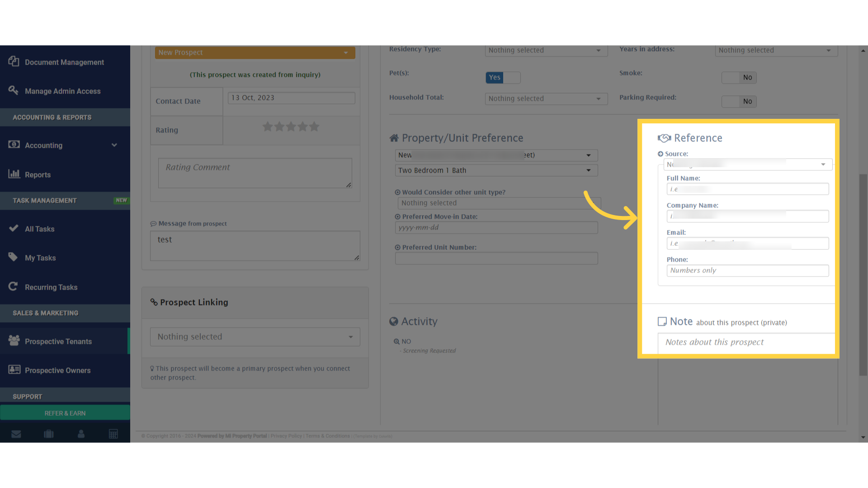The image size is (868, 488).
Task: Click the Source info circle icon
Action: pyautogui.click(x=660, y=154)
